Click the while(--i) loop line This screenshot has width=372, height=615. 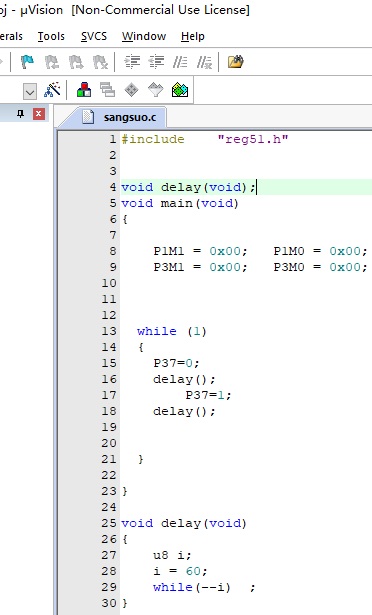[x=204, y=587]
